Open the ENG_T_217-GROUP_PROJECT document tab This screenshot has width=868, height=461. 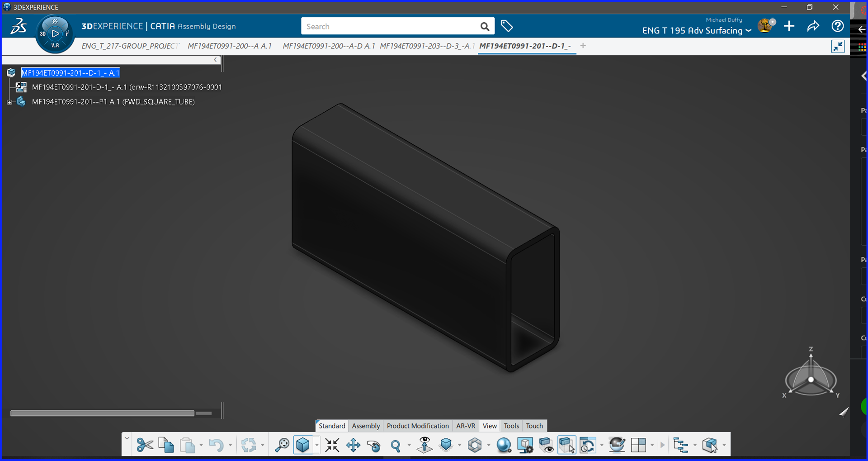[x=130, y=46]
